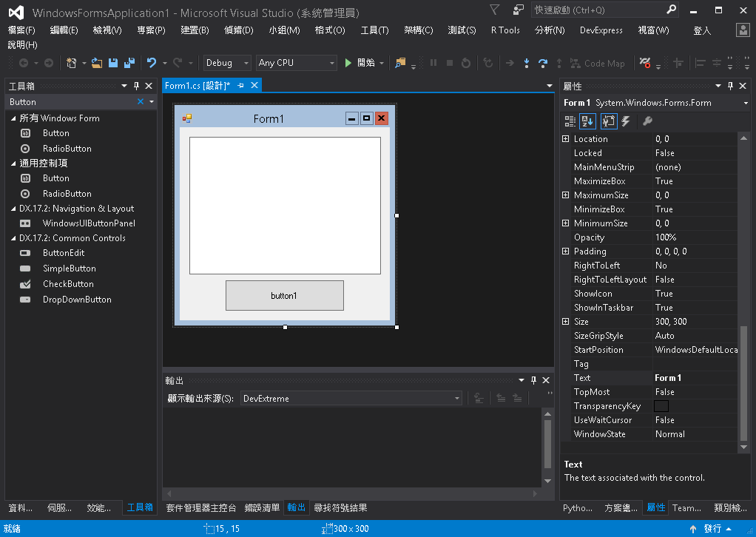
Task: Click the 開始 start debugging button
Action: [360, 63]
